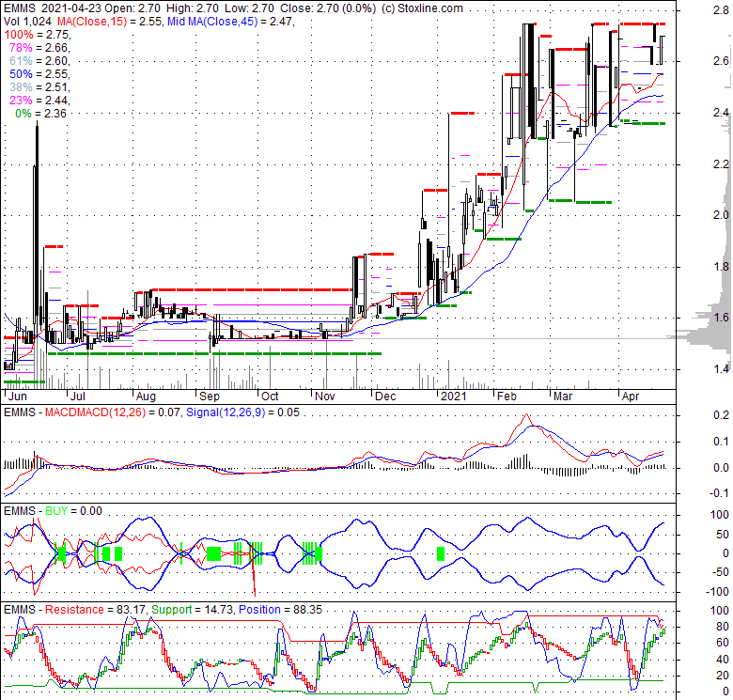Select the 23% = 2.44 Fibonacci level
This screenshot has width=733, height=700.
(x=39, y=100)
